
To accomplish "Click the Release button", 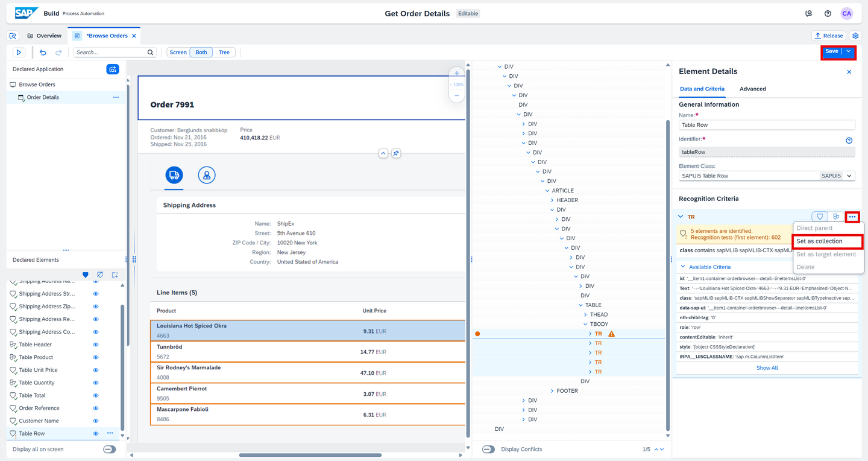I will (829, 36).
